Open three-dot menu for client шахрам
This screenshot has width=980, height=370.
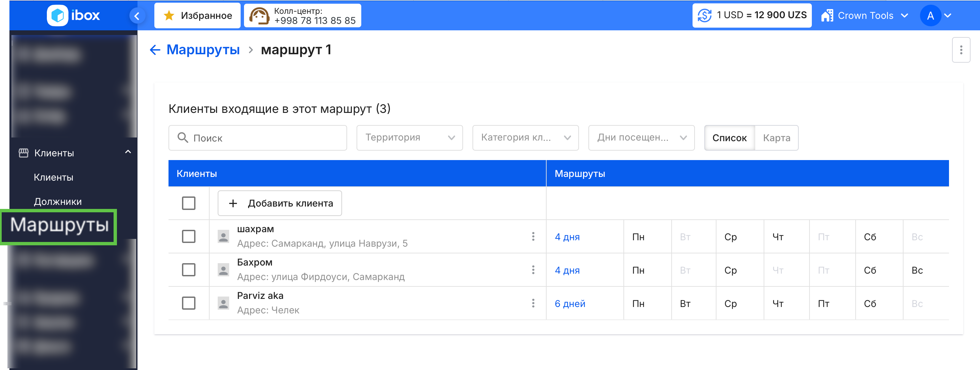point(533,237)
